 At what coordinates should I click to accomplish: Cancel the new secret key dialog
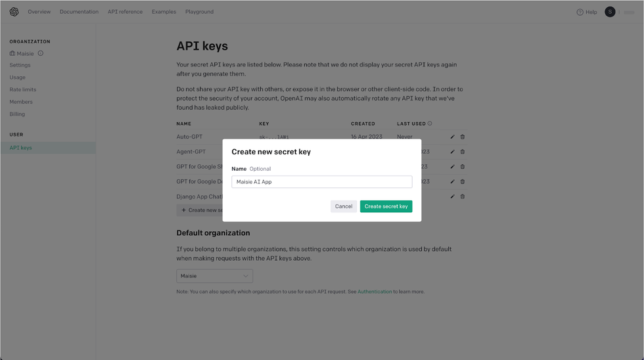tap(344, 206)
